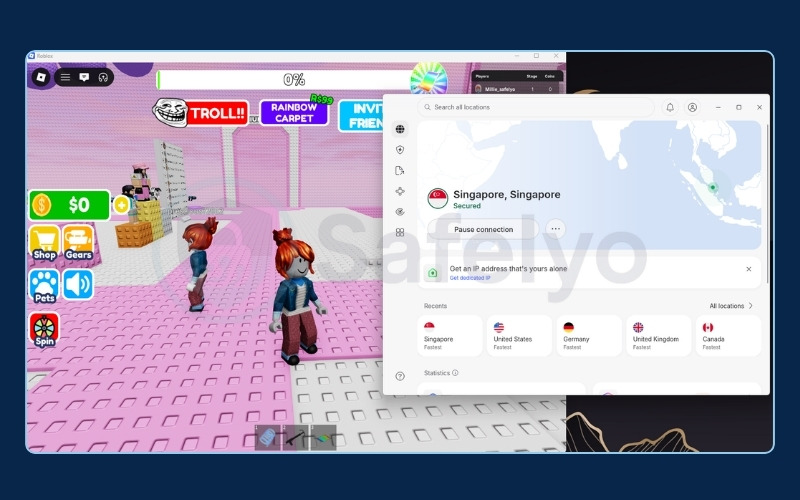Open the file share icon in VPN sidebar
Image resolution: width=800 pixels, height=500 pixels.
[400, 170]
